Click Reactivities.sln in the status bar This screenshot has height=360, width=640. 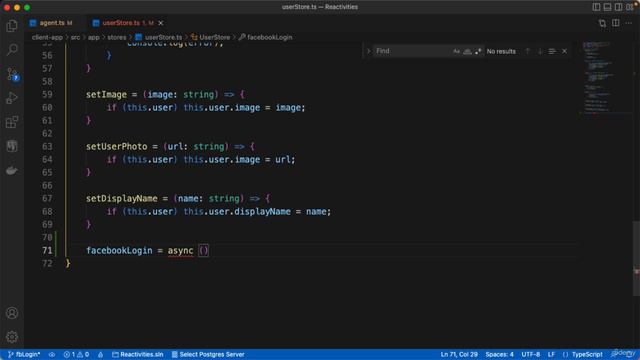[138, 354]
